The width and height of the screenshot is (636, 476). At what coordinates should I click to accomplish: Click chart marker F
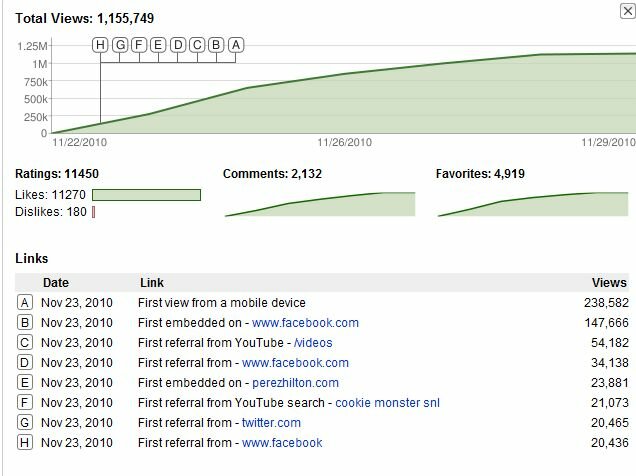tap(139, 45)
